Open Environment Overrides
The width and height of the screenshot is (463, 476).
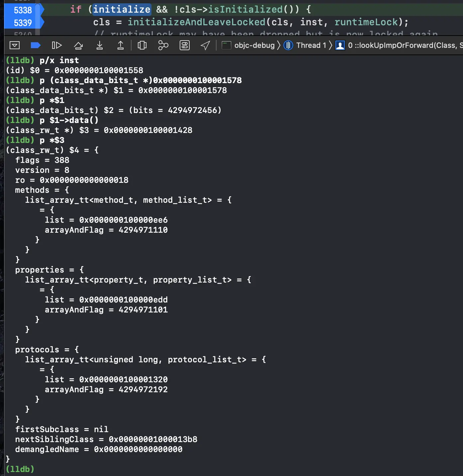point(184,45)
